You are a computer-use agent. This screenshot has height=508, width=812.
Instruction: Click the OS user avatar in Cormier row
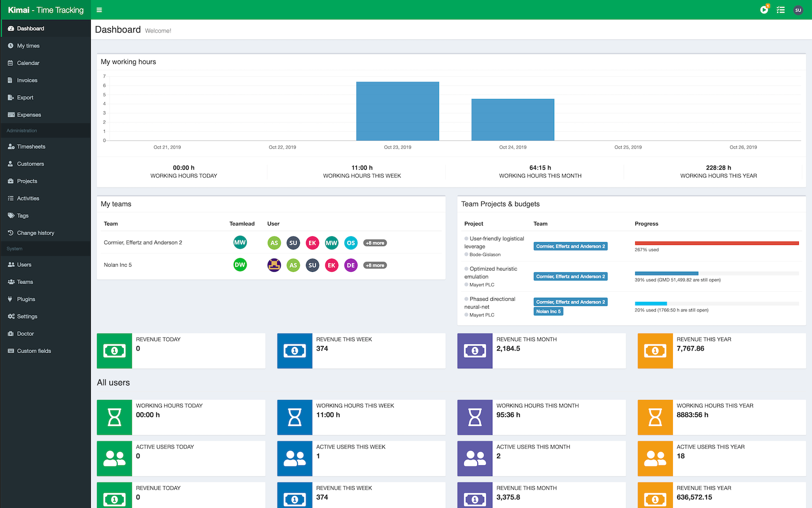coord(351,243)
